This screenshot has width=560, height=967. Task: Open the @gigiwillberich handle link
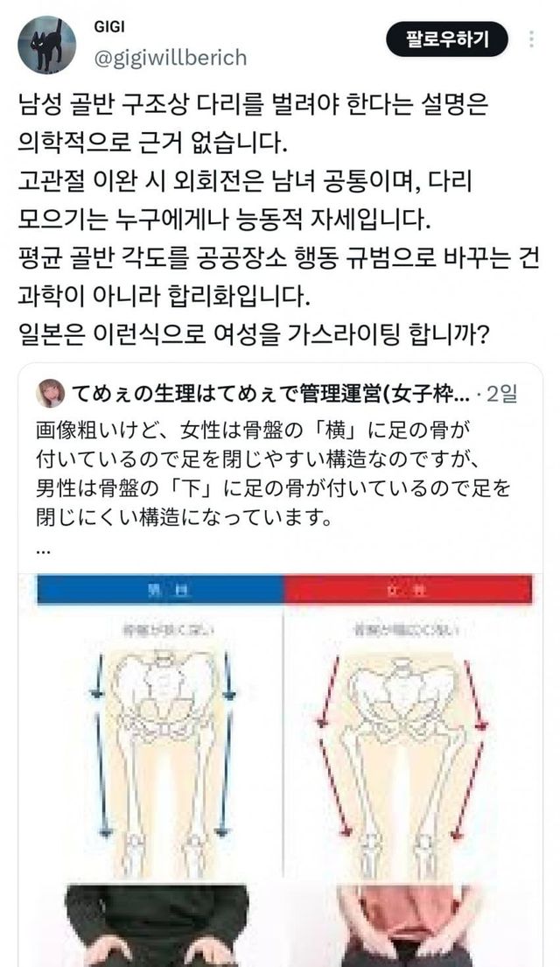click(x=171, y=58)
